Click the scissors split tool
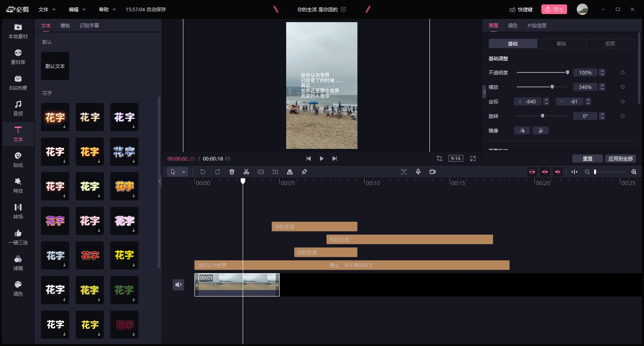 point(246,172)
